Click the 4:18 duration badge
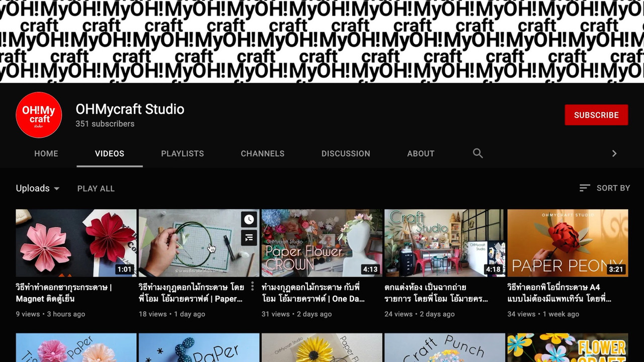Viewport: 644px width, 362px height. click(493, 269)
